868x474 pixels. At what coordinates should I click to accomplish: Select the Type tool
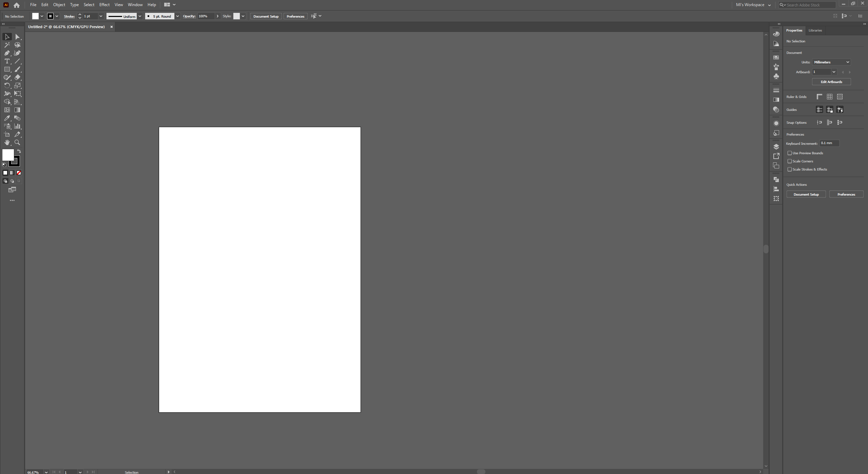(7, 61)
